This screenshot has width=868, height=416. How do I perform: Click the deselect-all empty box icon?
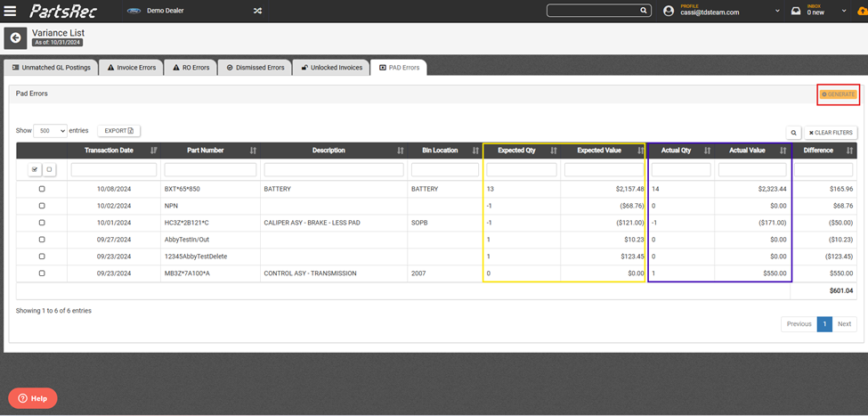point(49,169)
